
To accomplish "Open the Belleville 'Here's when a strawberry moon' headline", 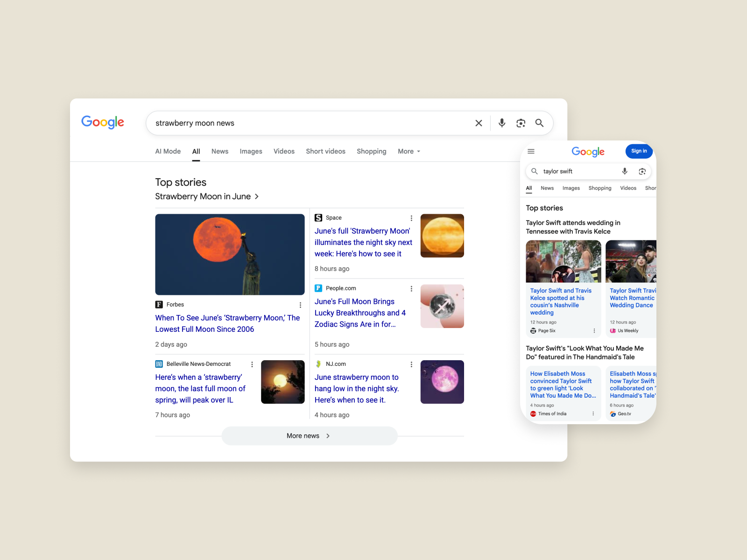I will click(200, 389).
